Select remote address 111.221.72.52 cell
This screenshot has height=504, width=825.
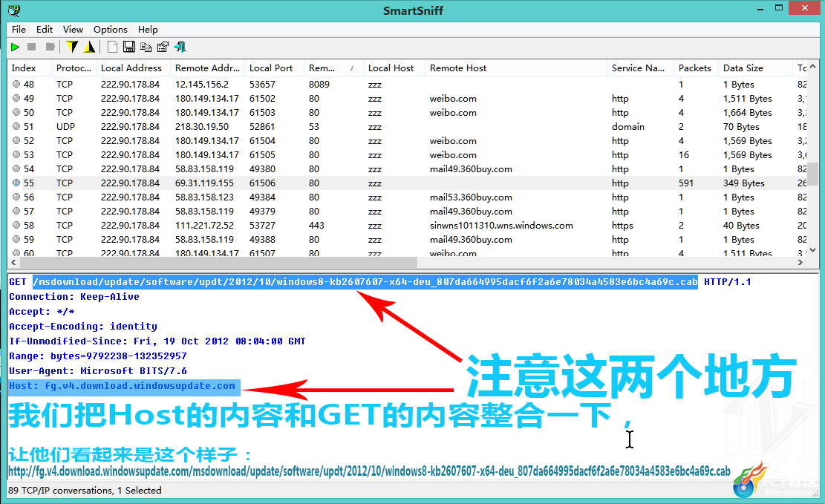coord(204,225)
